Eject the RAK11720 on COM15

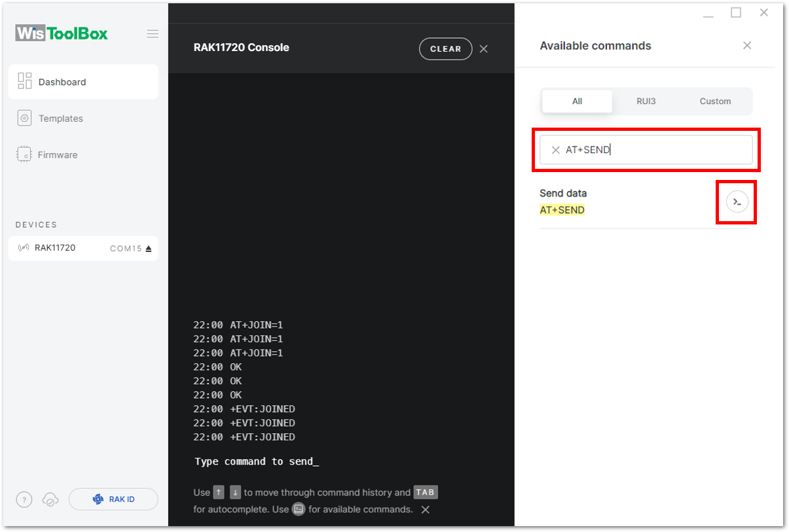click(x=149, y=249)
